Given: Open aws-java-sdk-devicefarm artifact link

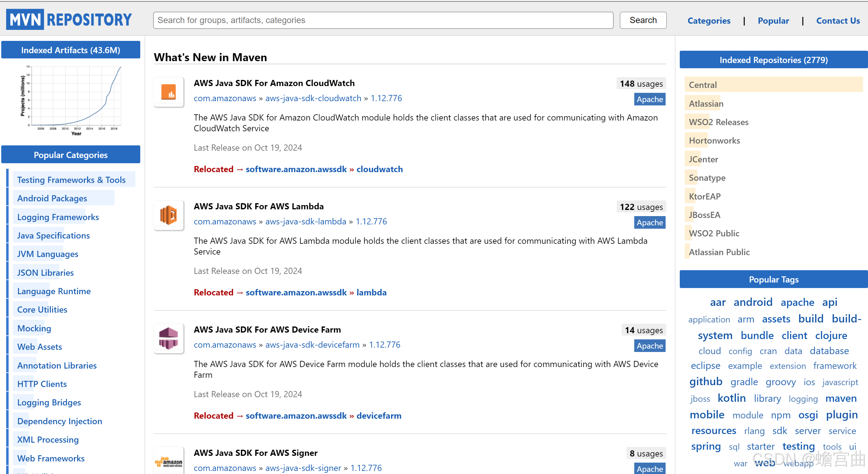Looking at the screenshot, I should 313,344.
